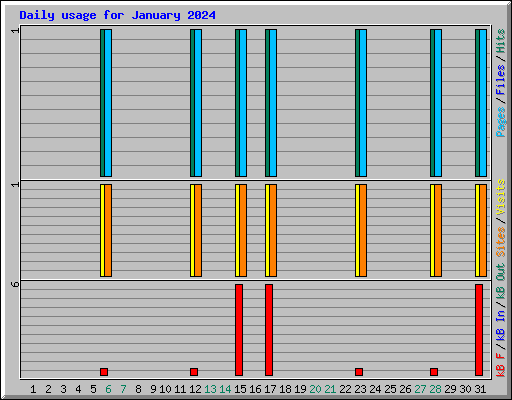Click the green weekend day label "21"
The width and height of the screenshot is (512, 400).
[x=330, y=389]
